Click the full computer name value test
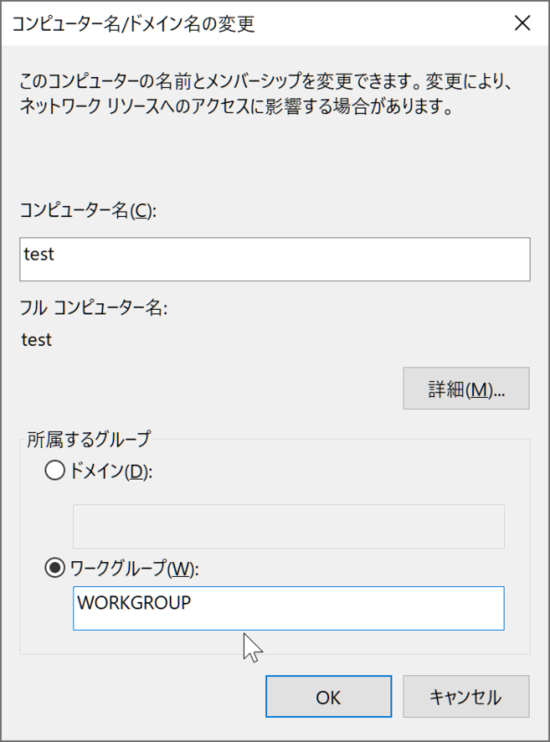 click(x=37, y=340)
